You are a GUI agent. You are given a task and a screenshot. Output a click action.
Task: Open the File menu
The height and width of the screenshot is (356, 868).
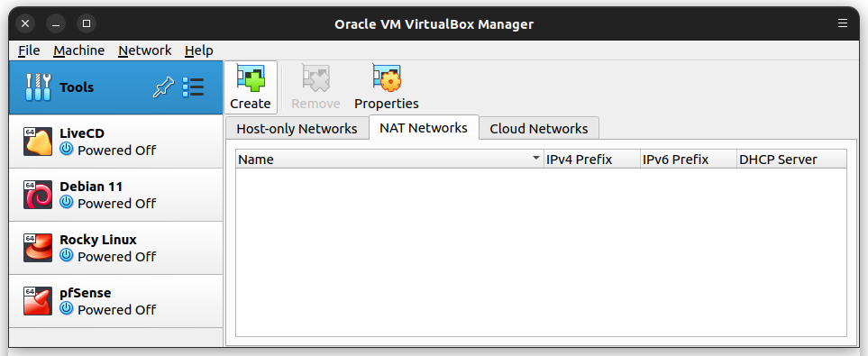tap(29, 50)
